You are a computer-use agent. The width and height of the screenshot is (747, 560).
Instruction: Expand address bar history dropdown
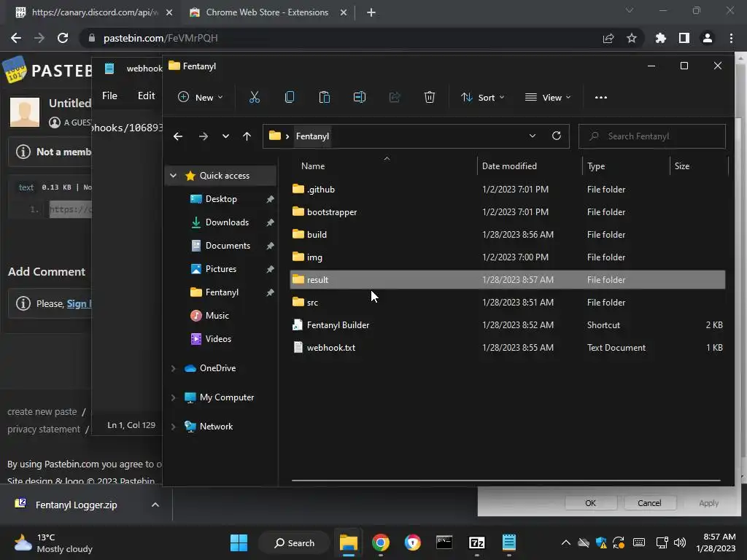click(532, 136)
